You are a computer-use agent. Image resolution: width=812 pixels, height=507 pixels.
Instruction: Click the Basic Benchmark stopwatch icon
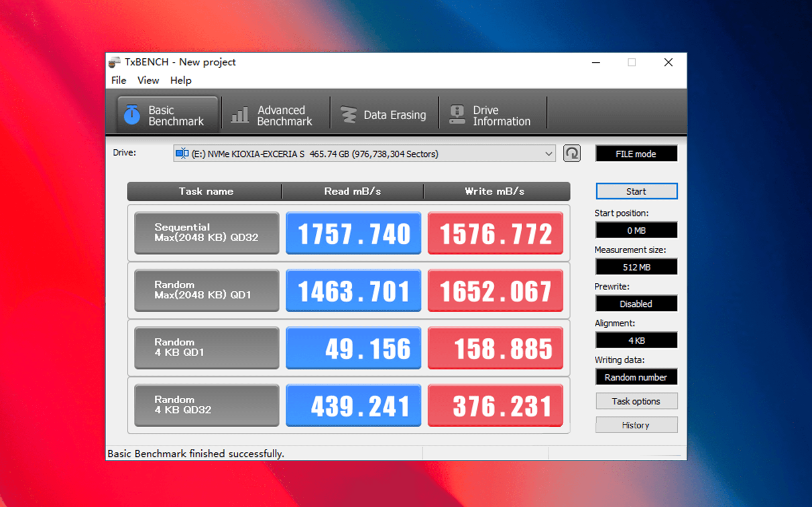coord(132,115)
